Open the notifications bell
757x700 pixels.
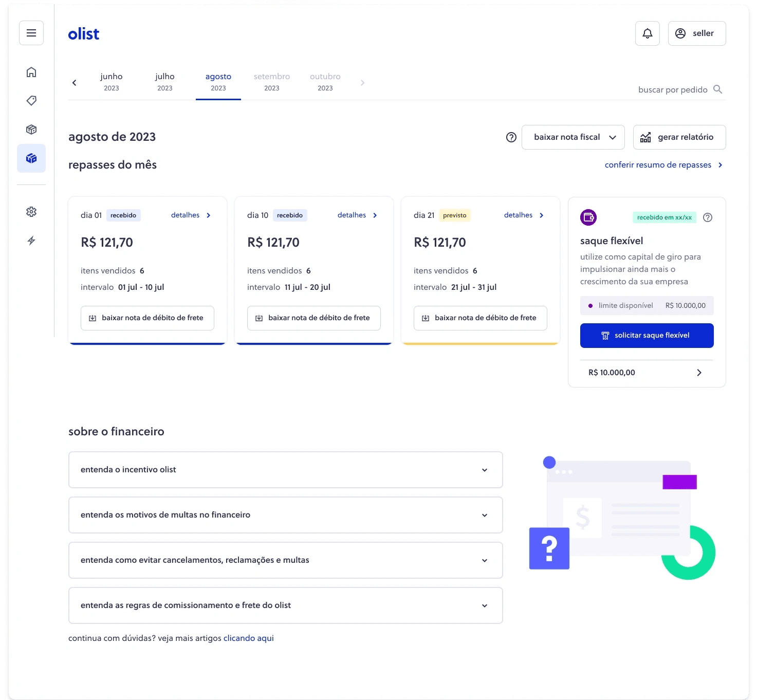(648, 33)
